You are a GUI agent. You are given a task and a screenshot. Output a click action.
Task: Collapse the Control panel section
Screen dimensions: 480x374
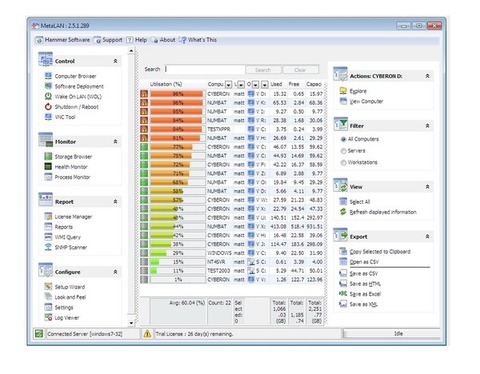click(115, 61)
